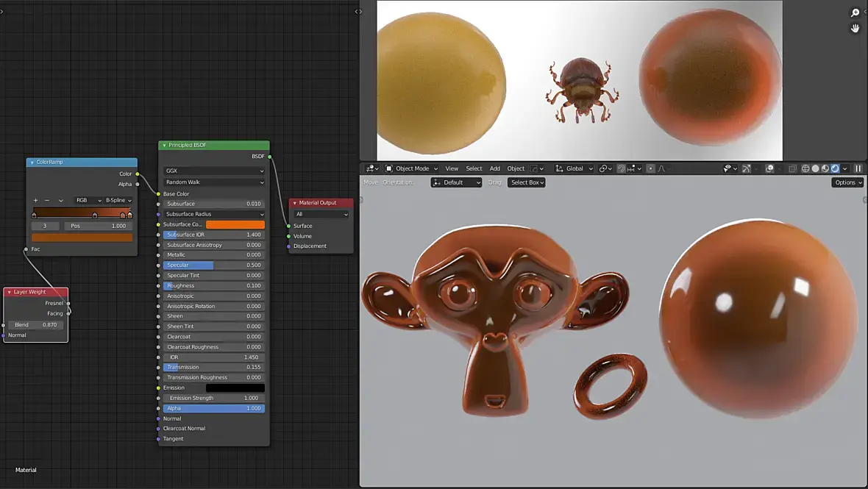Click the orange Subsurface Color swatch

coord(235,224)
